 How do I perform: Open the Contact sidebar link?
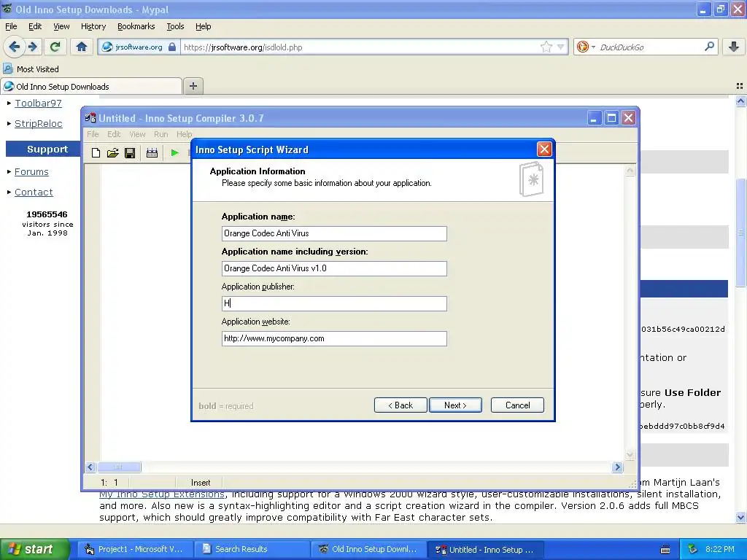(34, 192)
